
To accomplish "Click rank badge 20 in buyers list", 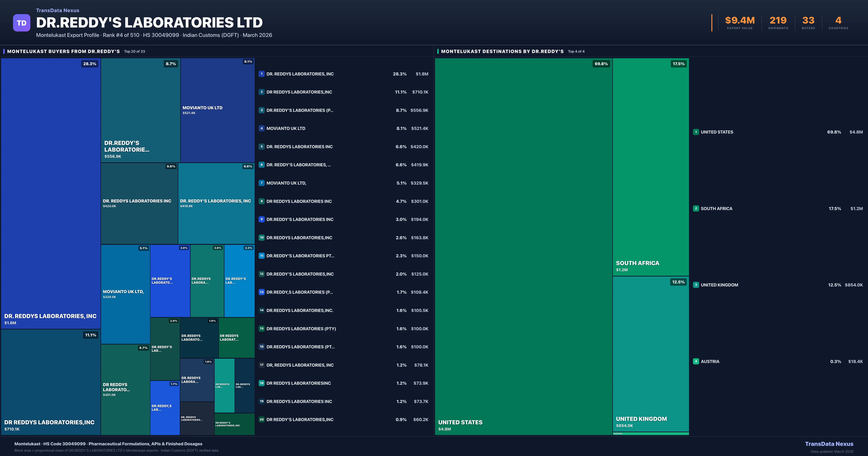I will click(x=261, y=420).
